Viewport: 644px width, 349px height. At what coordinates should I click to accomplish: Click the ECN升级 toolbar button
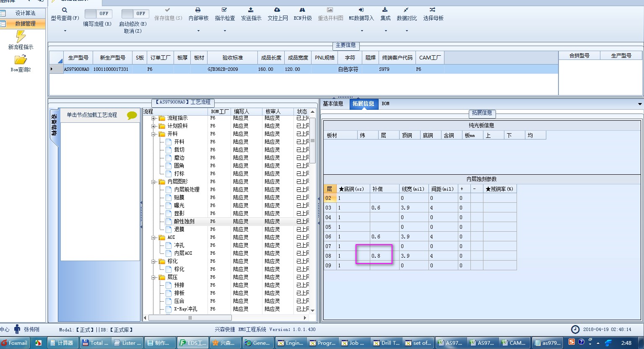(x=302, y=14)
